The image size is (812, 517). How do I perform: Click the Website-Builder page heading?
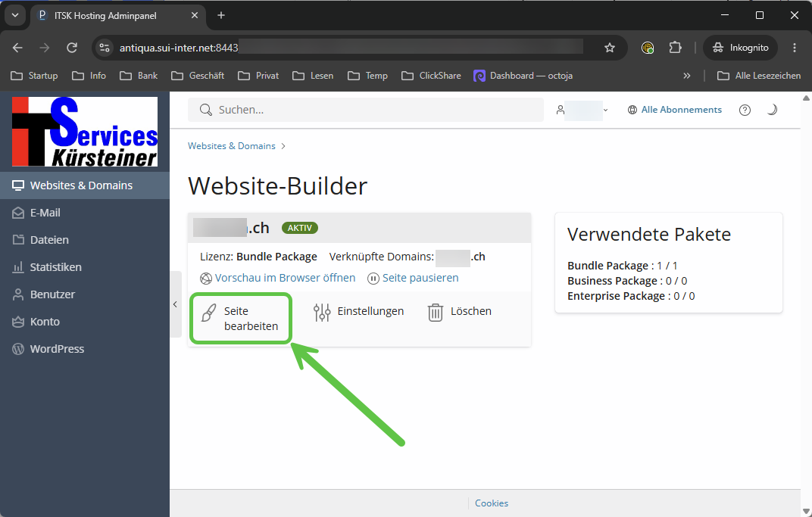coord(277,185)
